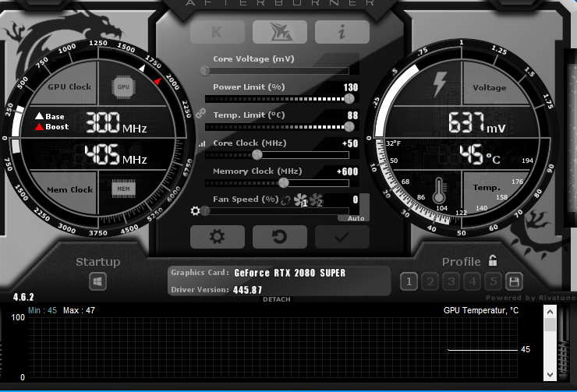Click the Boost legend with red triangle
Viewport: 577px width, 392px height.
[x=52, y=127]
